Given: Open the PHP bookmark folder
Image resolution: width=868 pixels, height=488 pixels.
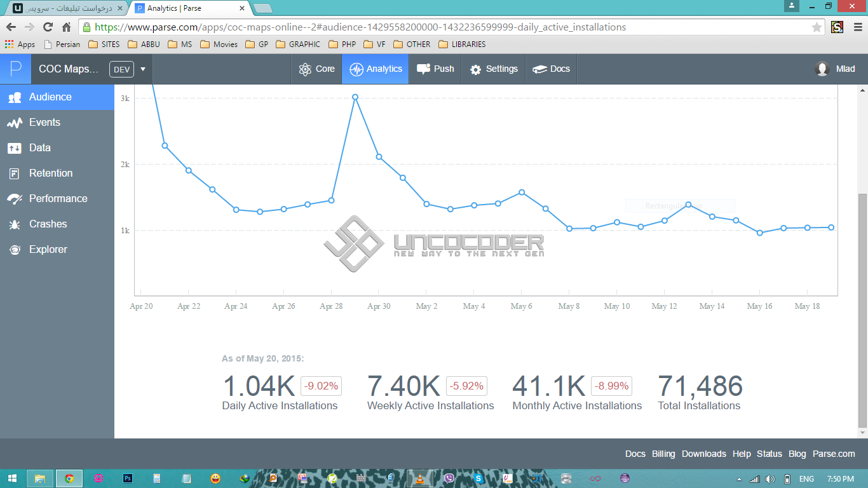Looking at the screenshot, I should coord(342,44).
